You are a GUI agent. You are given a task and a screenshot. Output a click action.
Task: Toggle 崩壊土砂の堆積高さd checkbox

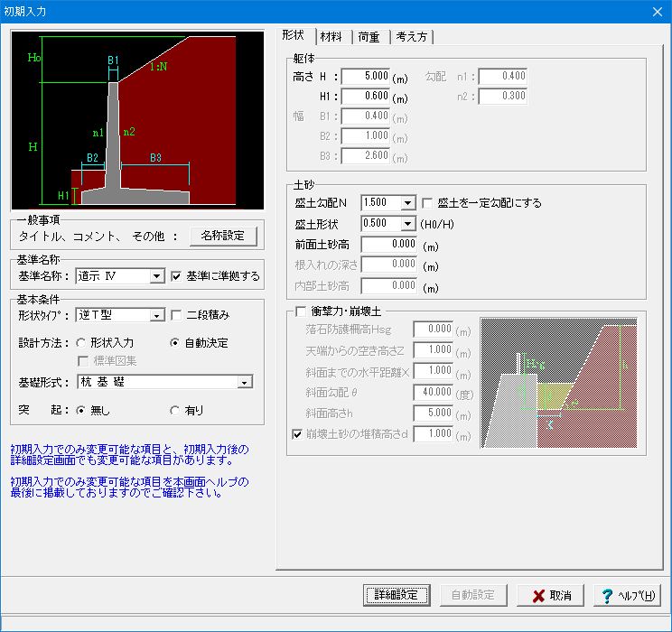(296, 434)
